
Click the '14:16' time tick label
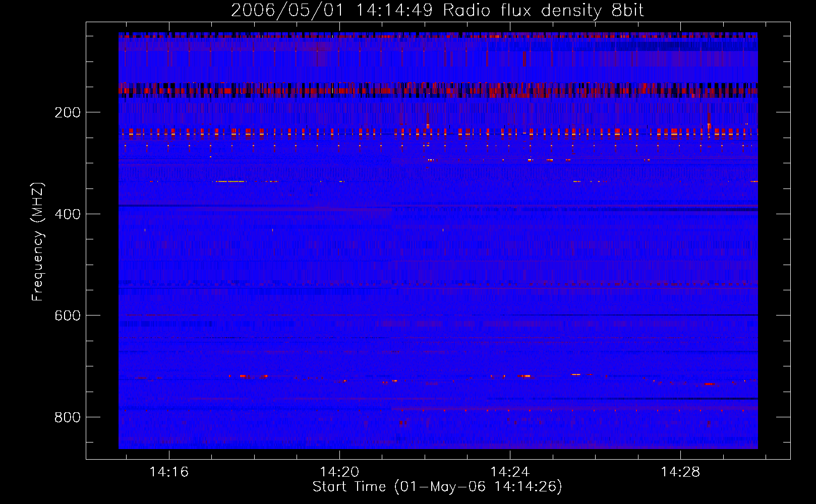click(x=169, y=472)
